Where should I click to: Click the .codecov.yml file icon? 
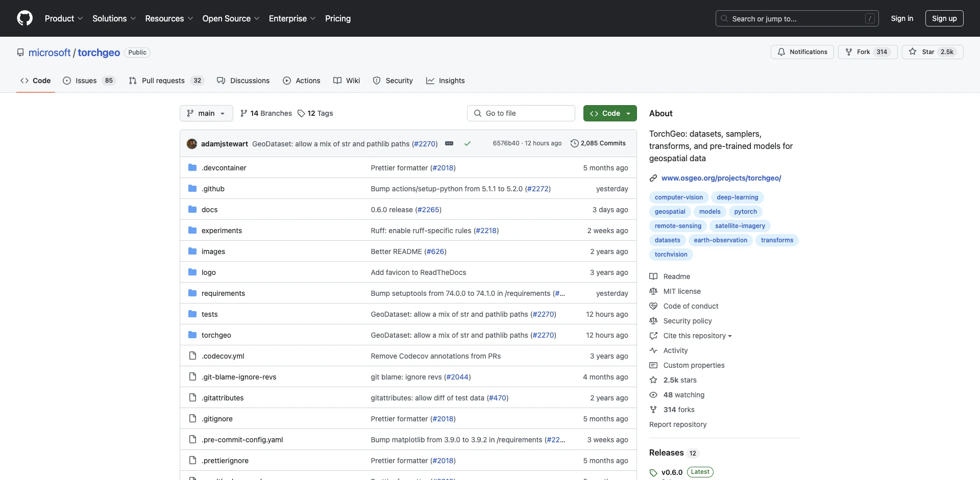(192, 356)
